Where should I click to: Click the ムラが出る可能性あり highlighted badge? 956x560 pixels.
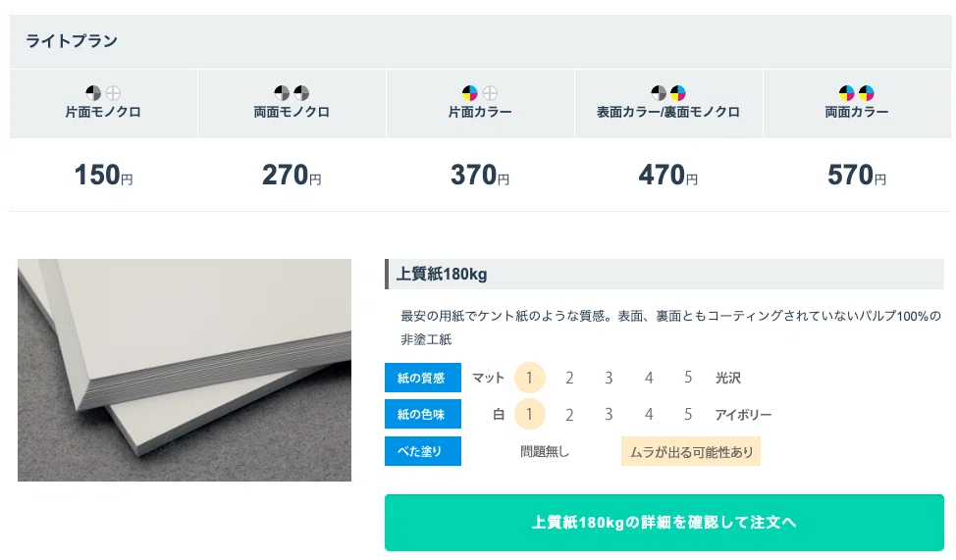(691, 451)
